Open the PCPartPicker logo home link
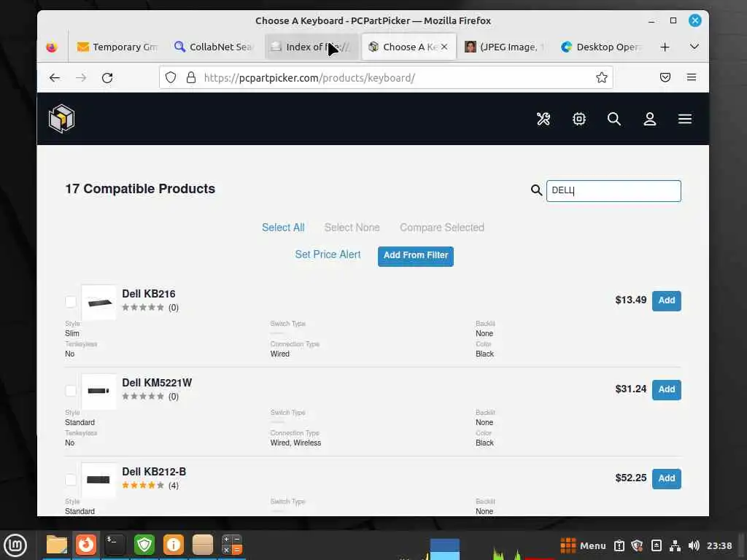747x560 pixels. point(61,119)
